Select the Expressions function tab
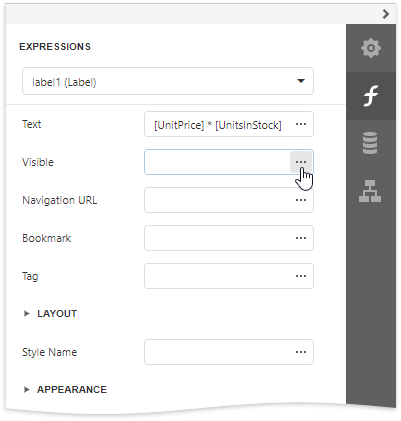The image size is (401, 421). tap(371, 96)
